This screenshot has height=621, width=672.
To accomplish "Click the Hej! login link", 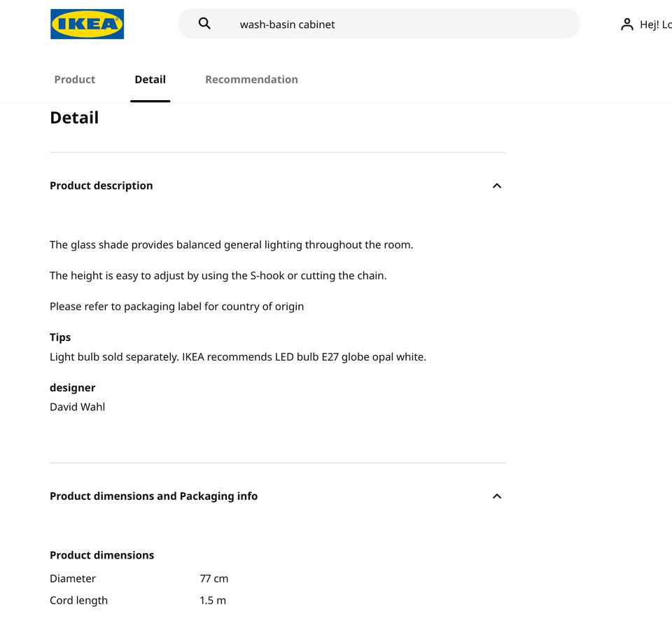I will coord(655,25).
